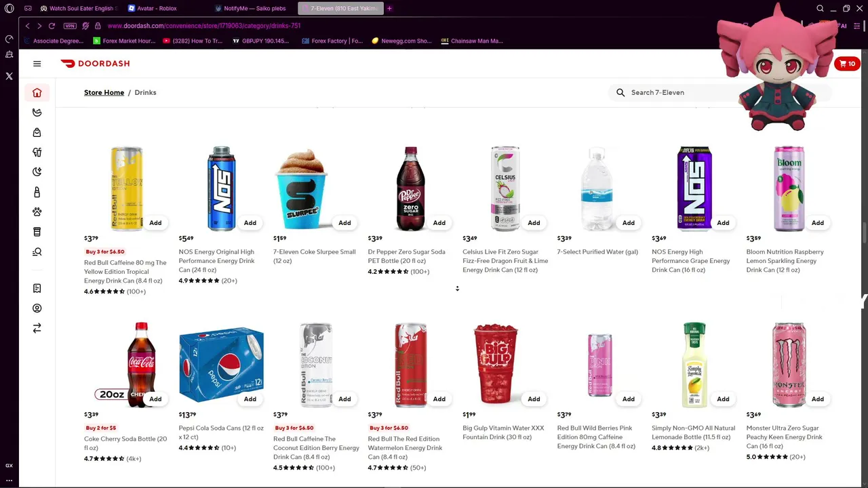Open the Pets paw icon in sidebar
The width and height of the screenshot is (868, 488).
(37, 212)
